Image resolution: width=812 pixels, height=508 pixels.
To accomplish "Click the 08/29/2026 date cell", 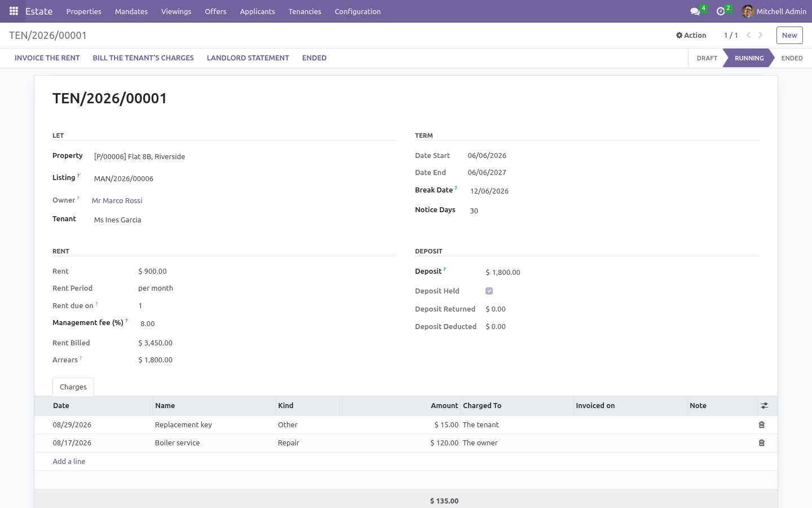I will click(94, 425).
